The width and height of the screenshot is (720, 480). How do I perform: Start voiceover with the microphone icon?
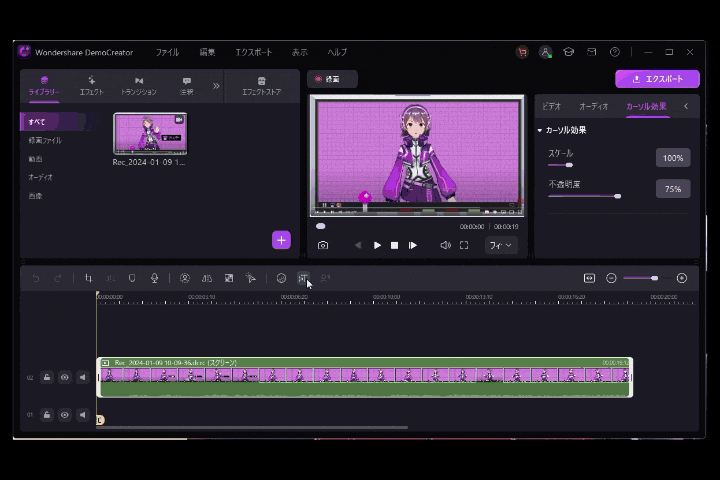(154, 278)
